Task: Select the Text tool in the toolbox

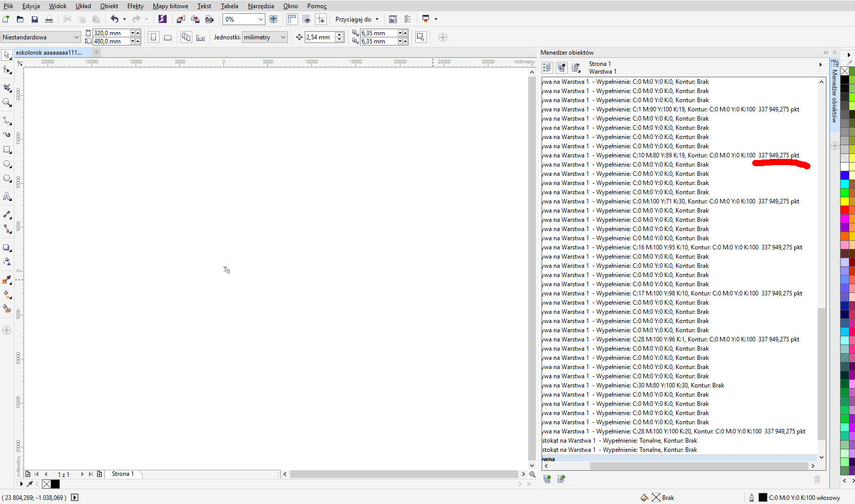Action: click(7, 197)
